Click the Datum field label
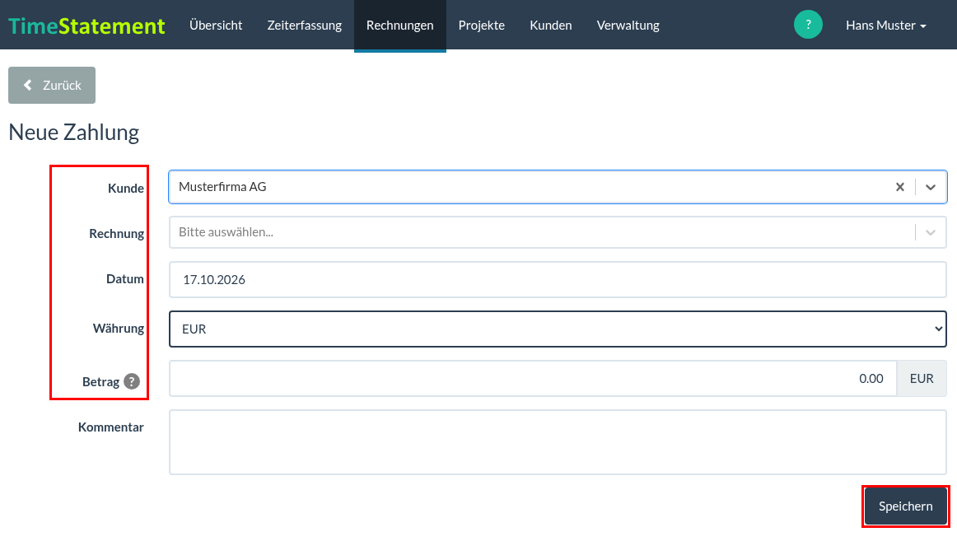Viewport: 957px width, 560px height. 125,279
